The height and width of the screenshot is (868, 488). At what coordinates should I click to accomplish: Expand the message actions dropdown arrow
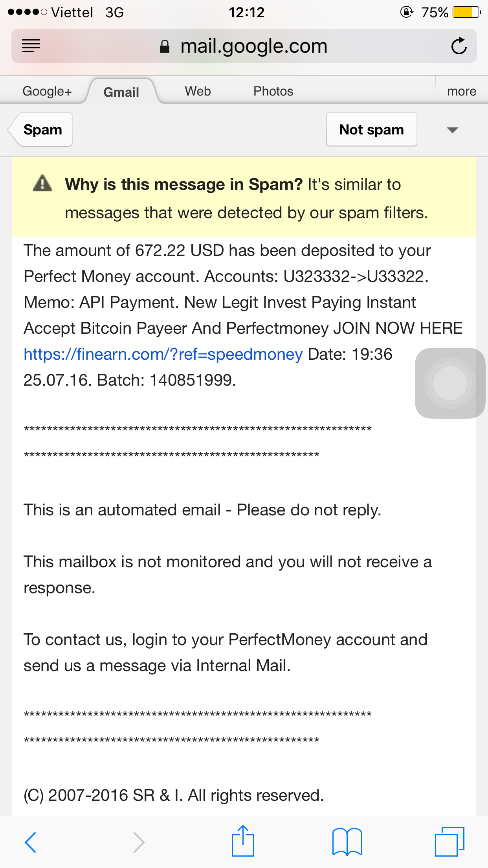[453, 130]
